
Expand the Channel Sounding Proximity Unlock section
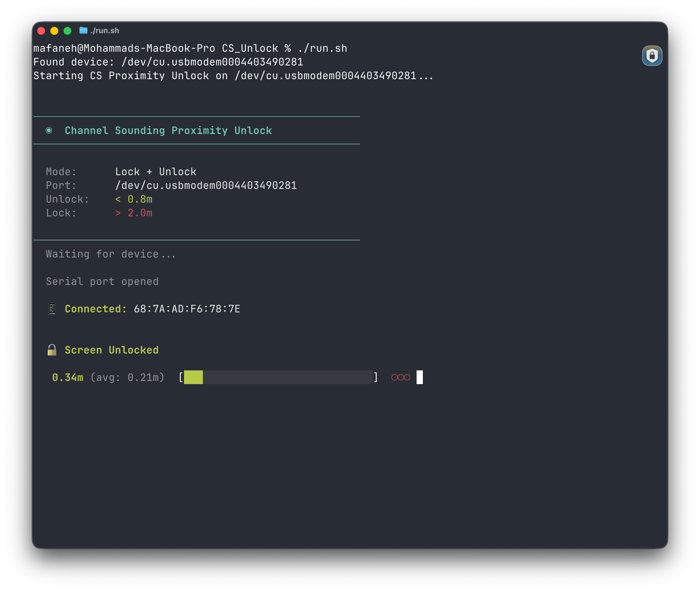pos(168,130)
